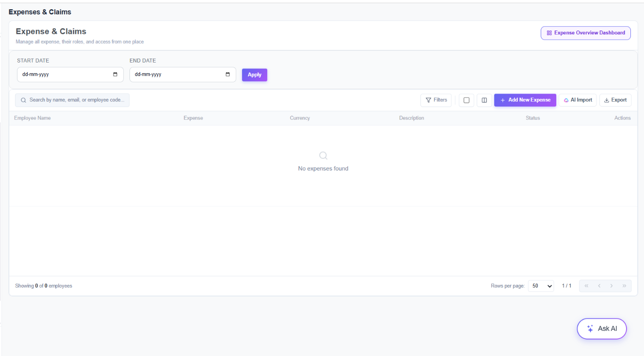
Task: Open the Expense Overview Dashboard
Action: click(x=585, y=33)
